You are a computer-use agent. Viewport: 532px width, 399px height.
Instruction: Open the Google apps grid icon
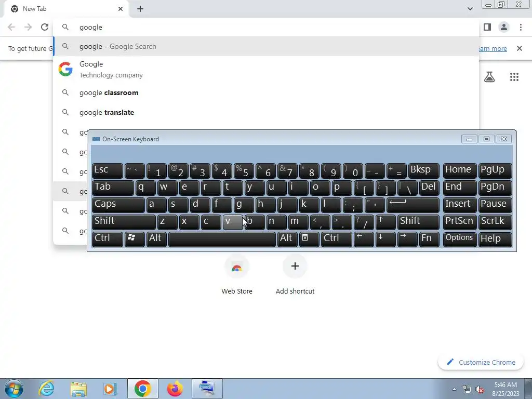(514, 77)
